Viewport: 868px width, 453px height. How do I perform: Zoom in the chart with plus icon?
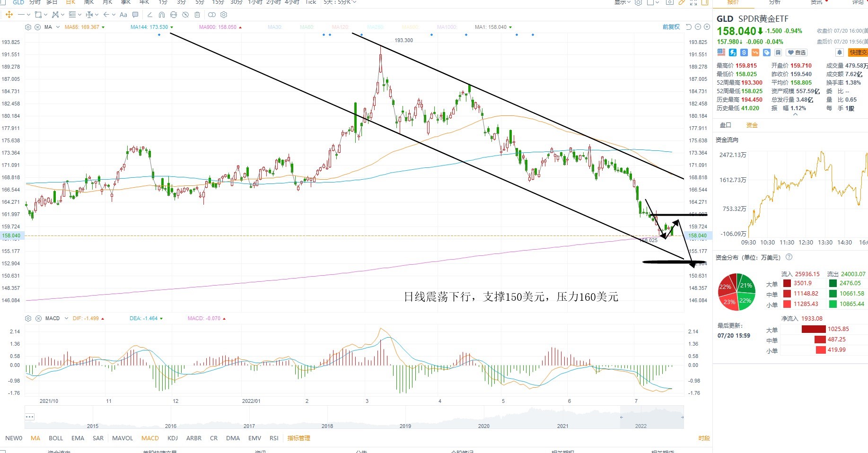(706, 27)
